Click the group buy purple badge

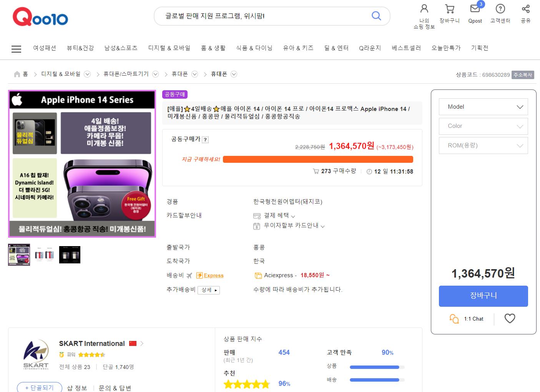coord(175,94)
